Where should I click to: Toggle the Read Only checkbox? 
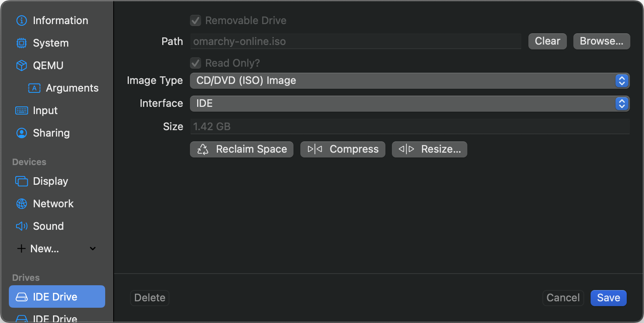coord(196,63)
